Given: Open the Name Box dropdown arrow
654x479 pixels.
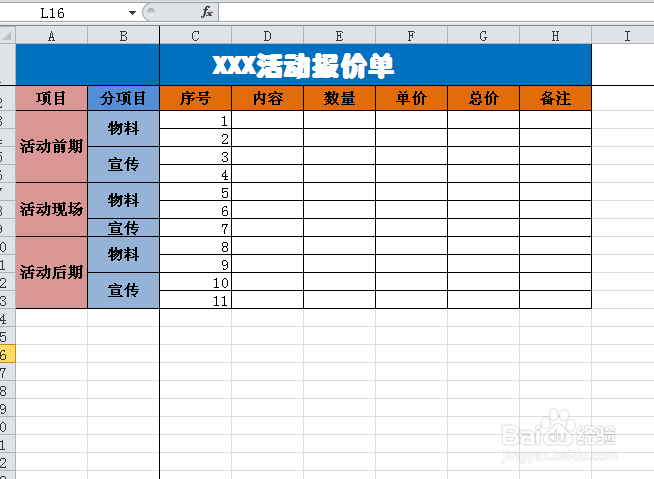Looking at the screenshot, I should (132, 13).
